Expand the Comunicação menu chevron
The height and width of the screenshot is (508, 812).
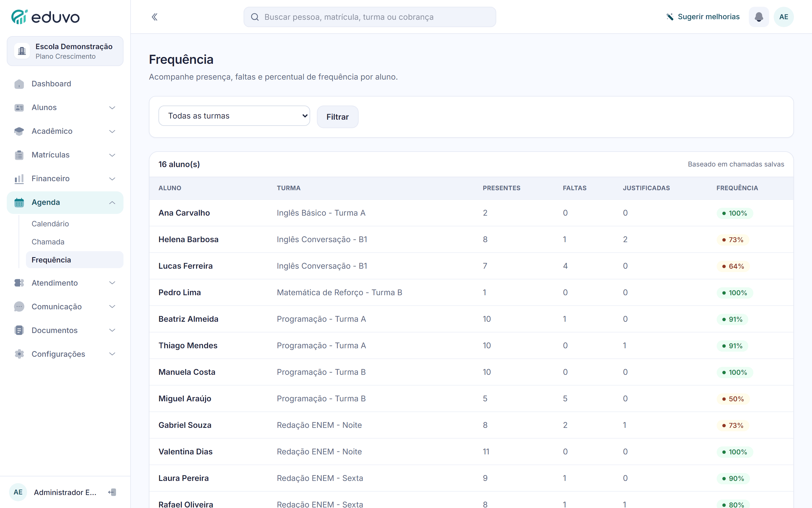coord(112,306)
